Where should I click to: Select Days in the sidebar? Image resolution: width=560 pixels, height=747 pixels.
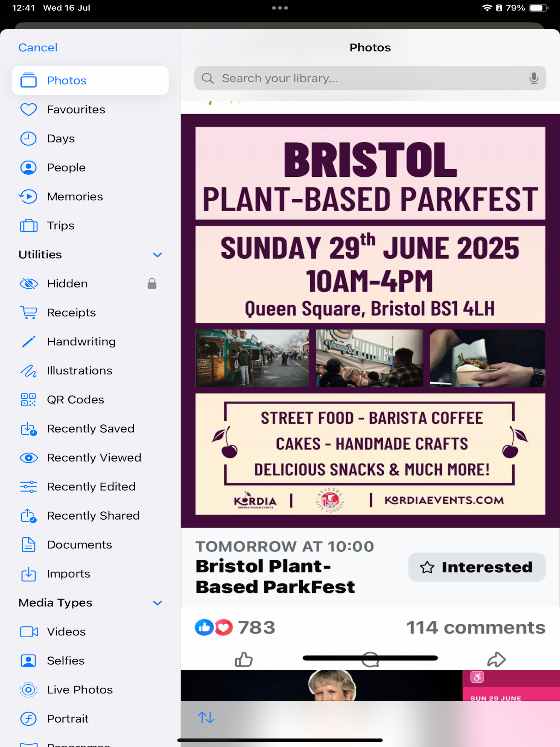click(90, 138)
